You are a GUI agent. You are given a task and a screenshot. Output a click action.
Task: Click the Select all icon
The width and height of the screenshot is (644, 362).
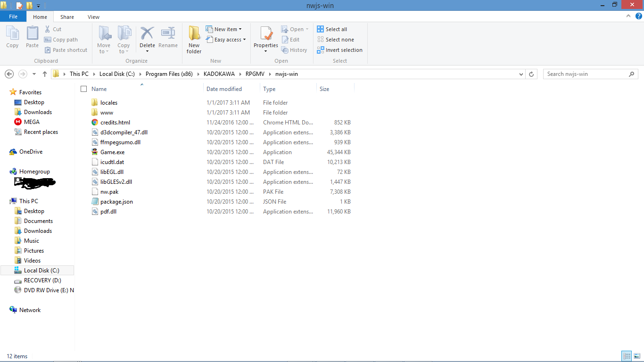tap(321, 29)
